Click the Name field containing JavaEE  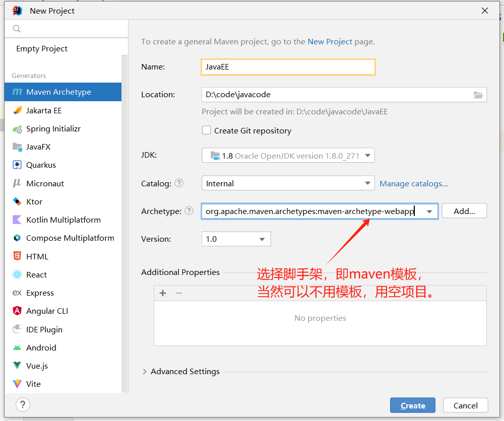tap(288, 67)
